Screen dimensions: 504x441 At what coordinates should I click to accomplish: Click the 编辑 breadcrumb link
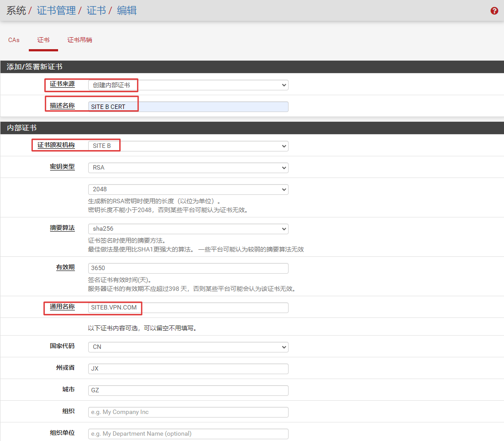tap(127, 11)
